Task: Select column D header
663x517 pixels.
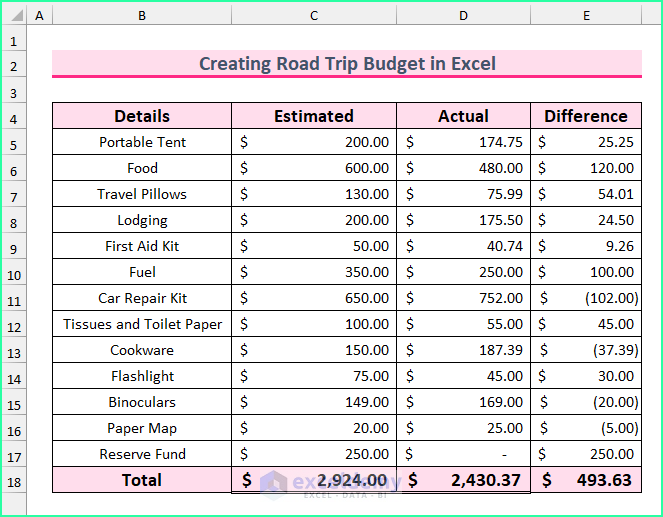Action: click(x=463, y=16)
